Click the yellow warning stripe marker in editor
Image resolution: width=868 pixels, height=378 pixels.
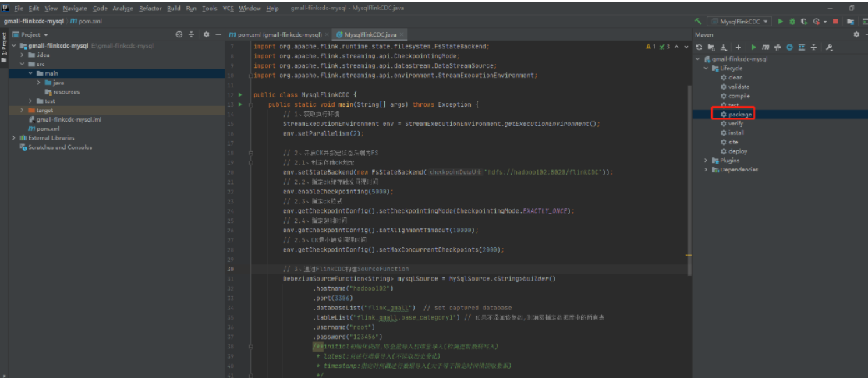tap(689, 255)
